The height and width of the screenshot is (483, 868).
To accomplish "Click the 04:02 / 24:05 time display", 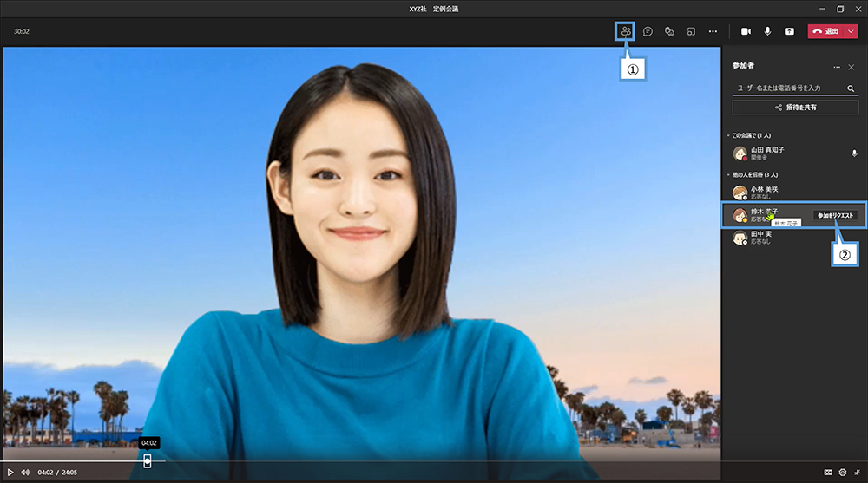I will click(57, 473).
